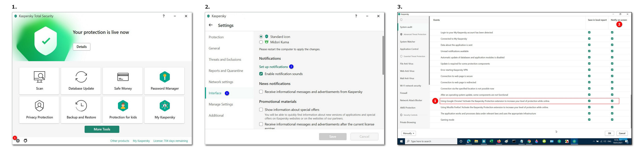Open Microsoft Edge from the taskbar
The image size is (644, 157).
point(469,141)
